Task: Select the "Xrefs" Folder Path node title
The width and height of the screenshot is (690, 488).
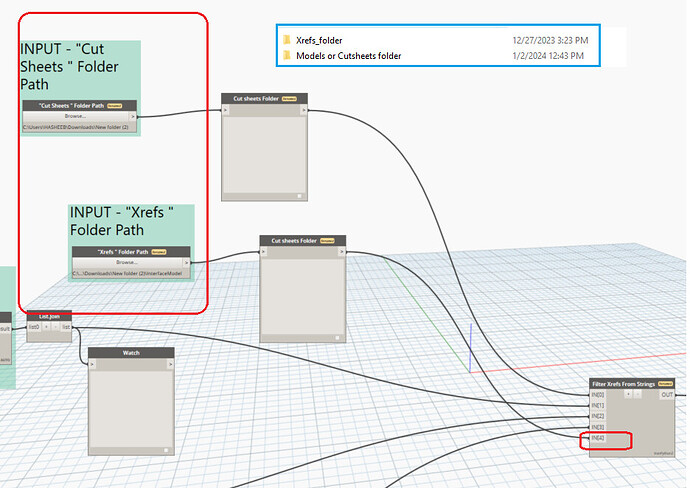Action: point(123,252)
